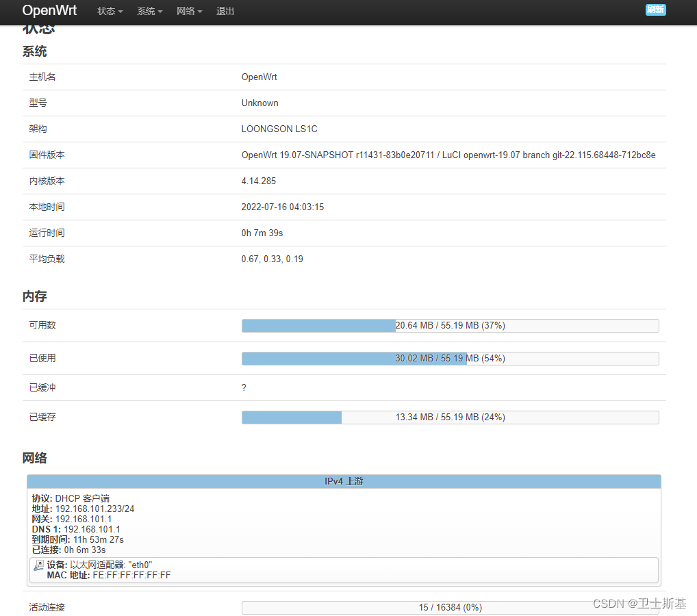Click the 已缓存 row label
The width and height of the screenshot is (697, 616).
coord(42,417)
